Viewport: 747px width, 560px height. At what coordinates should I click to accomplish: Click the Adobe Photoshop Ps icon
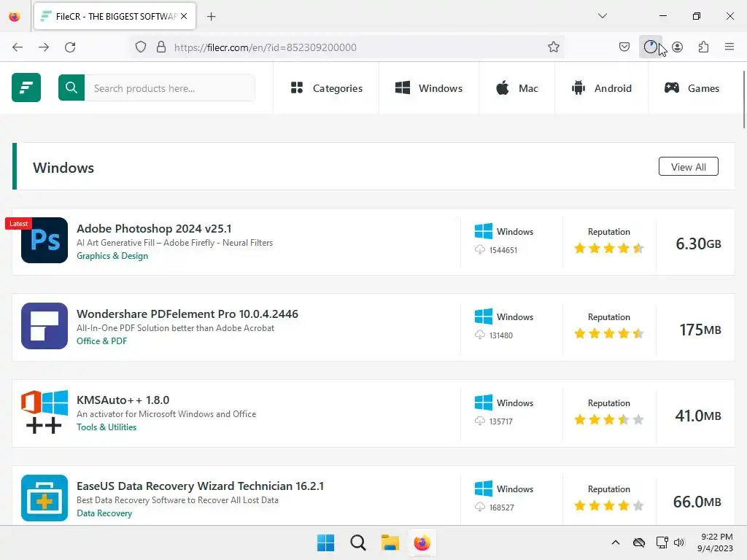44,240
